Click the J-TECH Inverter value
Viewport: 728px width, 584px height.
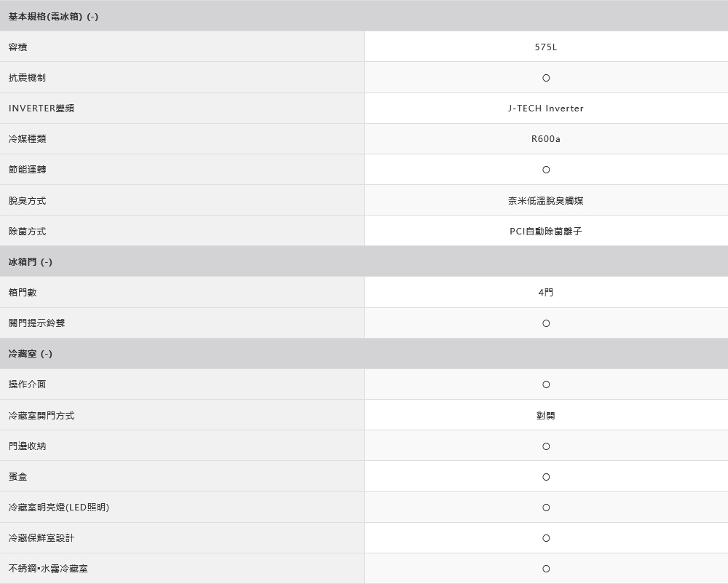coord(545,108)
